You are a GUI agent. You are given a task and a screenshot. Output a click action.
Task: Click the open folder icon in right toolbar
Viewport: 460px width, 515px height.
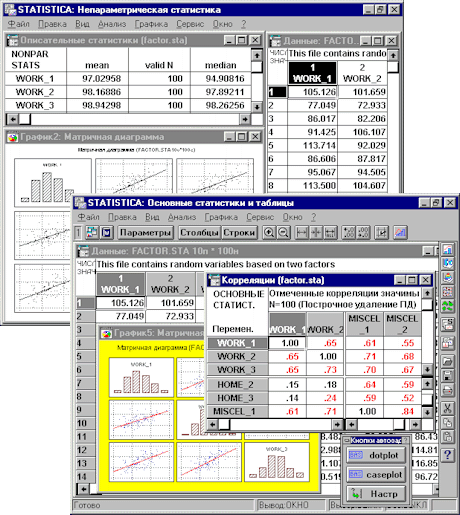[448, 361]
